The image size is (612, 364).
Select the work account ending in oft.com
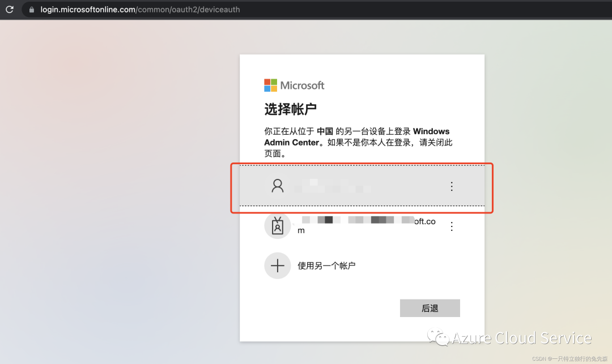tap(362, 226)
